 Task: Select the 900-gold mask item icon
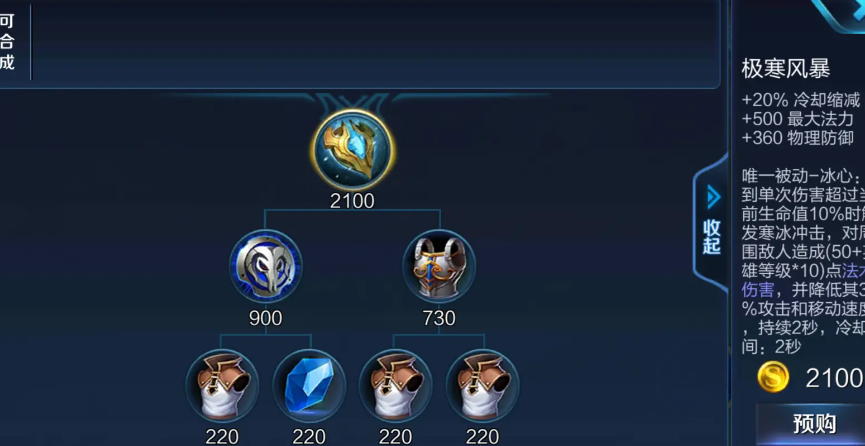[265, 267]
